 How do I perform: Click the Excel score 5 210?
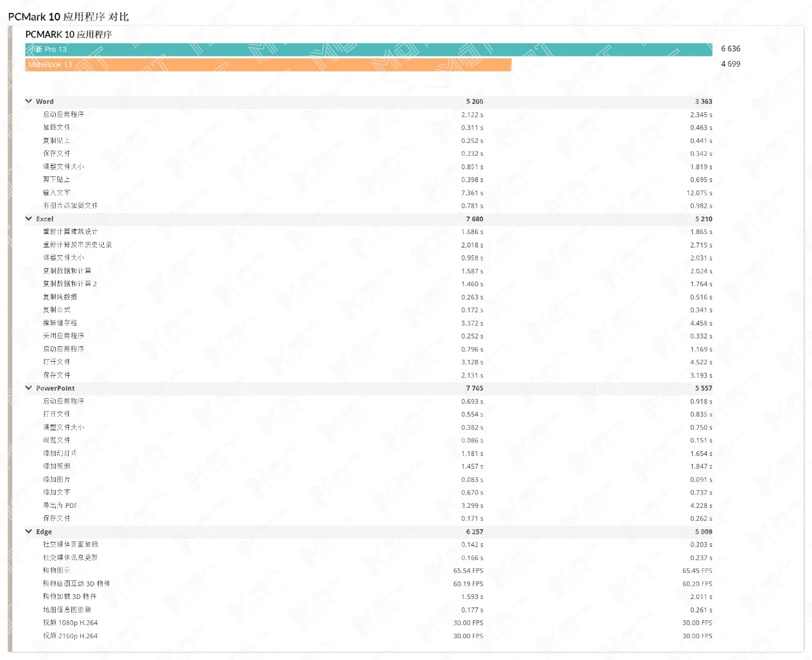[704, 219]
